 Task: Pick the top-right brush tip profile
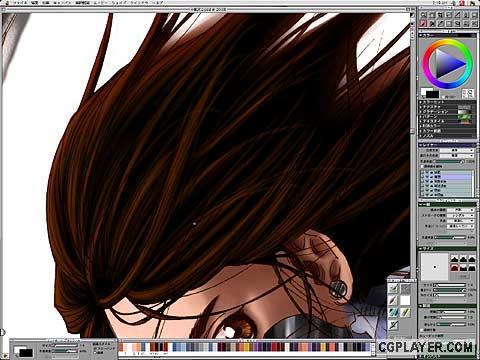[x=472, y=259]
